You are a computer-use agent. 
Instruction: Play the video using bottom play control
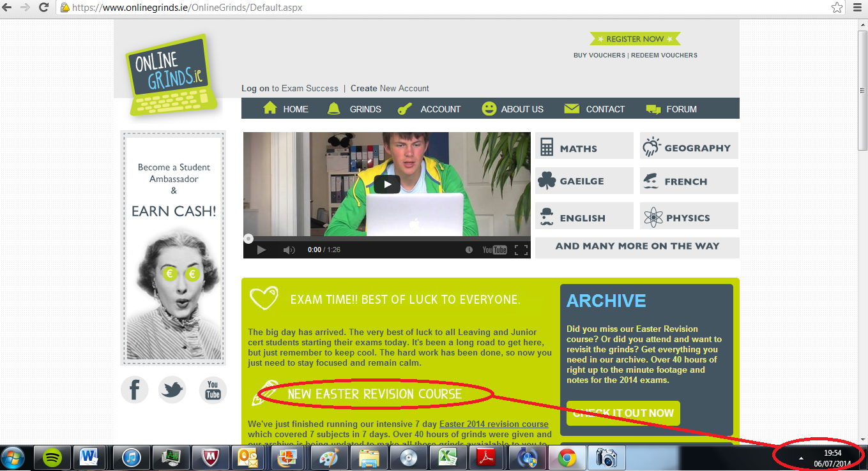click(x=261, y=250)
